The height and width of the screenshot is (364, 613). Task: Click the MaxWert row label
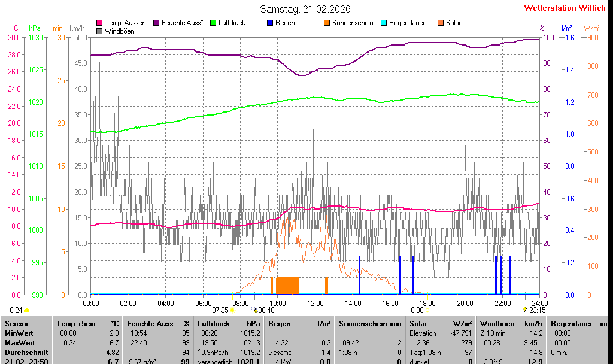click(20, 343)
